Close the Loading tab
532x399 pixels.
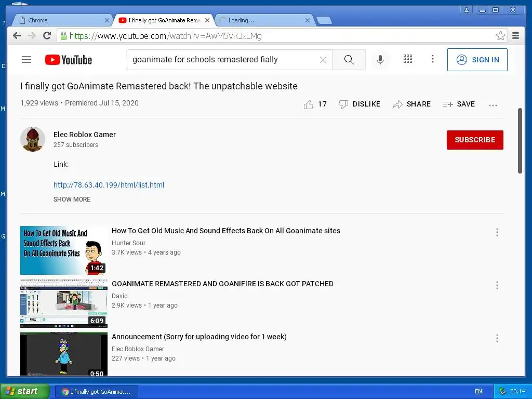pos(308,20)
